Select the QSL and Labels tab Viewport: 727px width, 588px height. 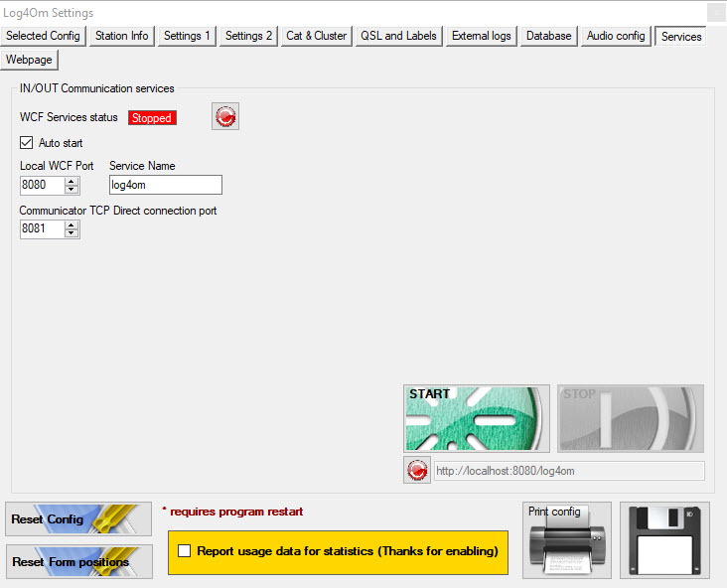tap(398, 36)
